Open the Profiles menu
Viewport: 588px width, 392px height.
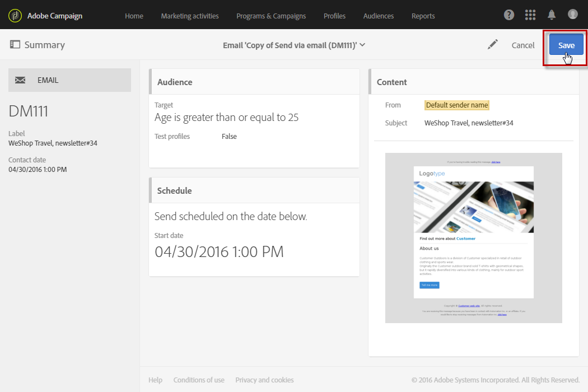[334, 16]
